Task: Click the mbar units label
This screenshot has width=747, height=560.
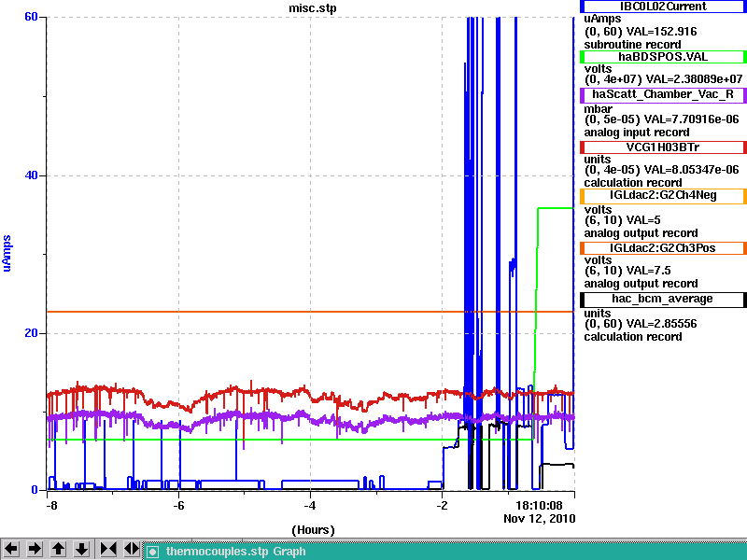Action: point(599,109)
